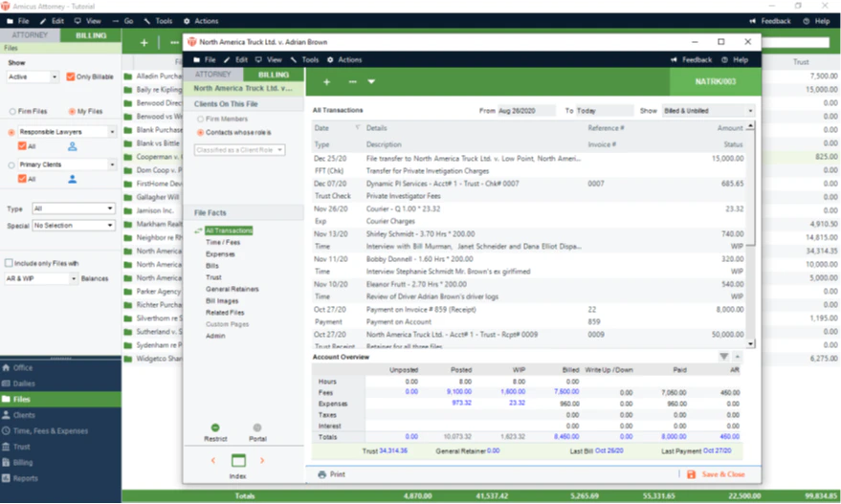Viewport: 841px width, 504px height.
Task: Expand the Classified as a Client Role dropdown
Action: [x=239, y=150]
